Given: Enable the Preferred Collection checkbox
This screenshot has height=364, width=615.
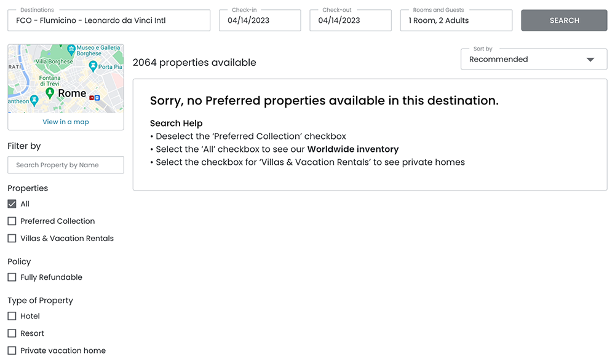Looking at the screenshot, I should (12, 221).
